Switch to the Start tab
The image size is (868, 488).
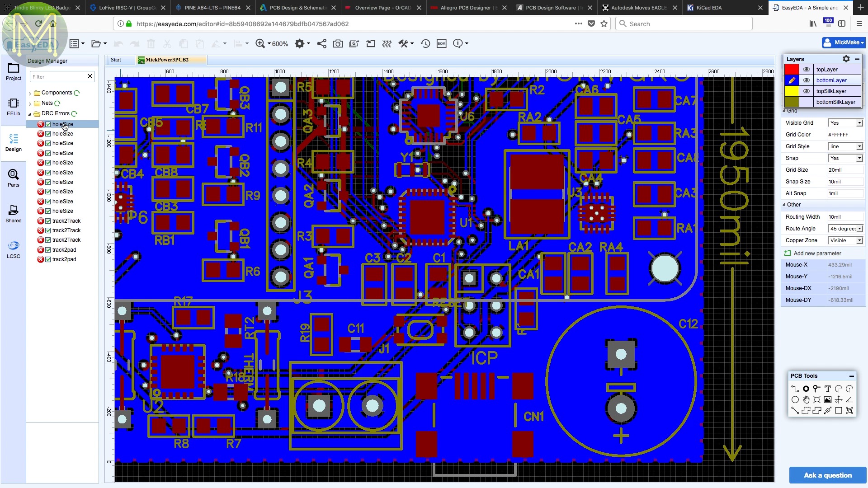coord(116,60)
